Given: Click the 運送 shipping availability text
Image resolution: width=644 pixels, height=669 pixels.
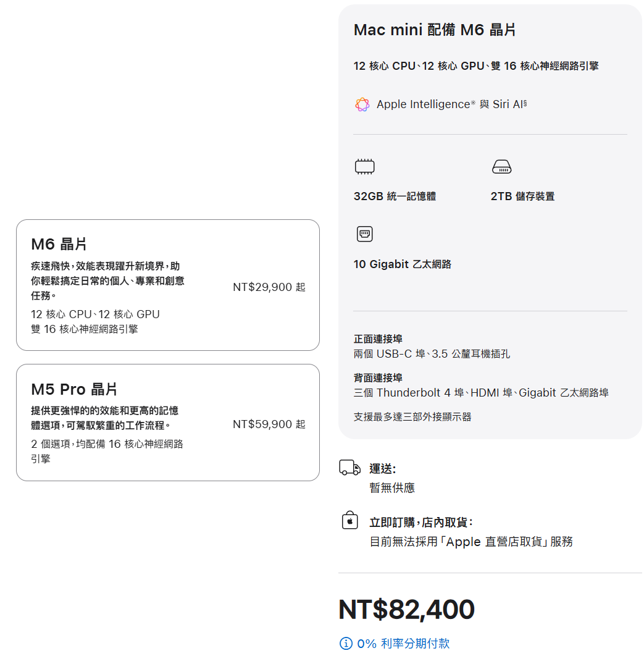Looking at the screenshot, I should (383, 469).
